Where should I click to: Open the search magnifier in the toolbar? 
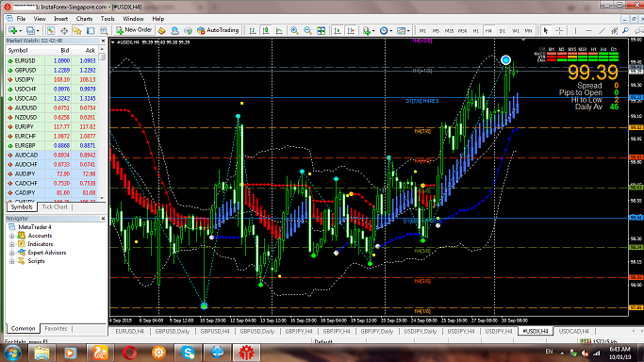tap(625, 31)
